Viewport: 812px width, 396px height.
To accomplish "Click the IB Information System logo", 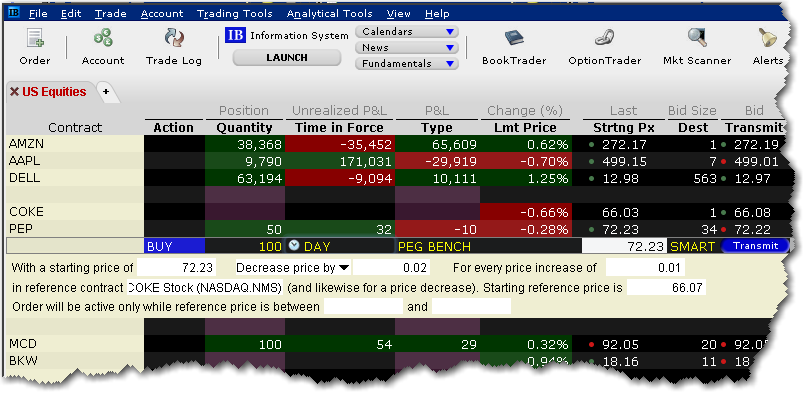I will [x=235, y=35].
